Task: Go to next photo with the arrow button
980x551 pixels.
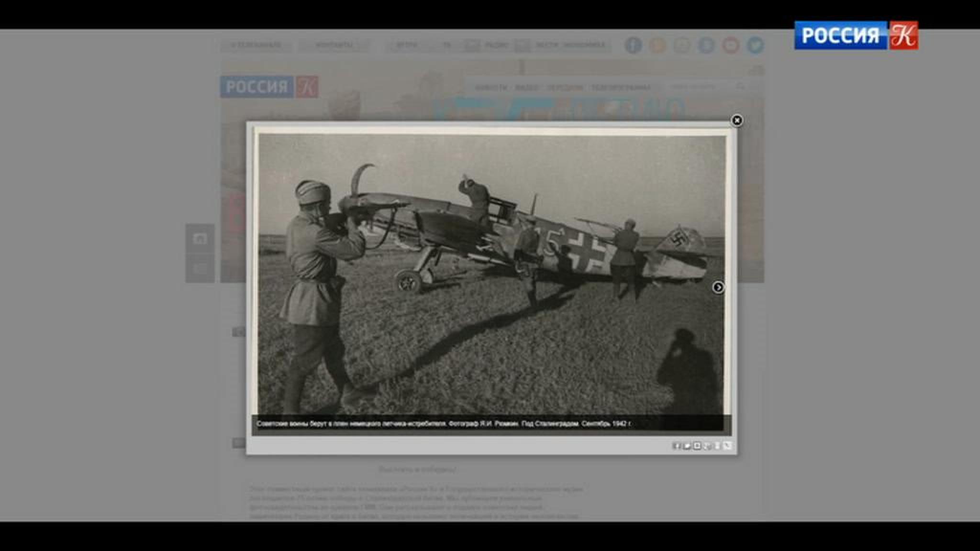Action: click(718, 287)
